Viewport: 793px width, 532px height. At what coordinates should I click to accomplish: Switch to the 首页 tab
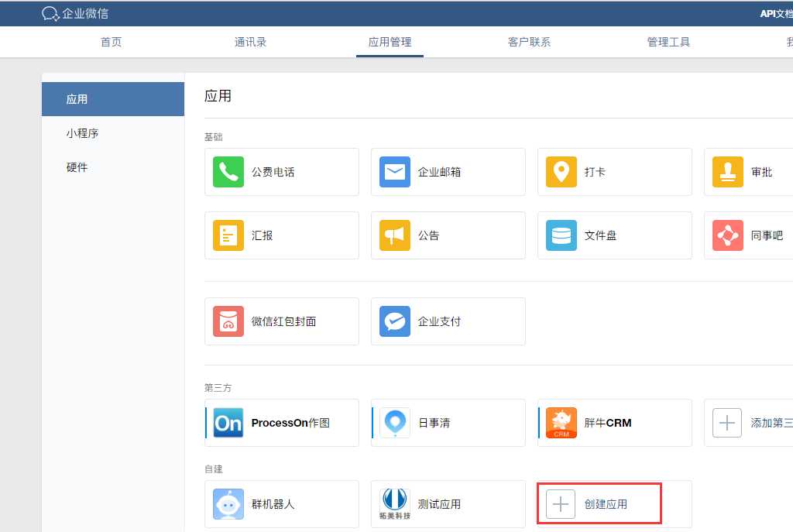click(x=112, y=42)
